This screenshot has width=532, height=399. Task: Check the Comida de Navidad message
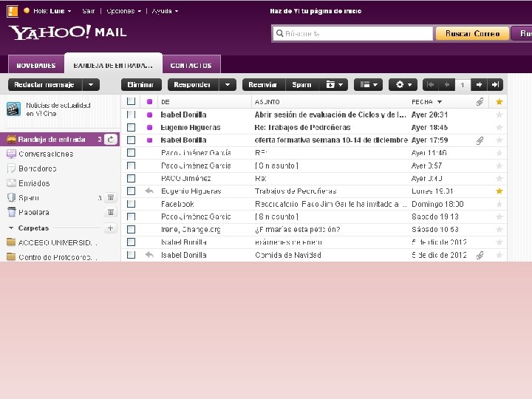[131, 255]
